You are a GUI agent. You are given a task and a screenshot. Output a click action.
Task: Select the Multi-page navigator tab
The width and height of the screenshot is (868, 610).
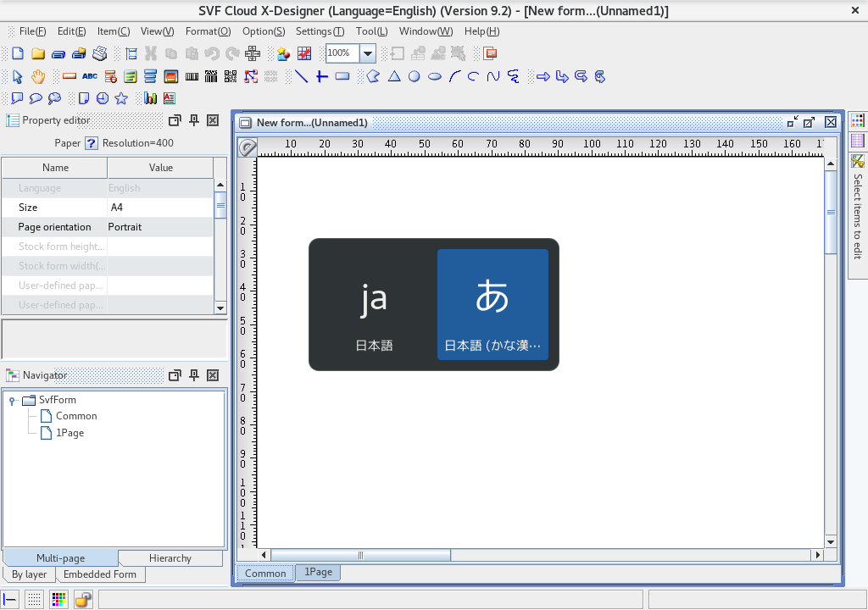tap(60, 558)
